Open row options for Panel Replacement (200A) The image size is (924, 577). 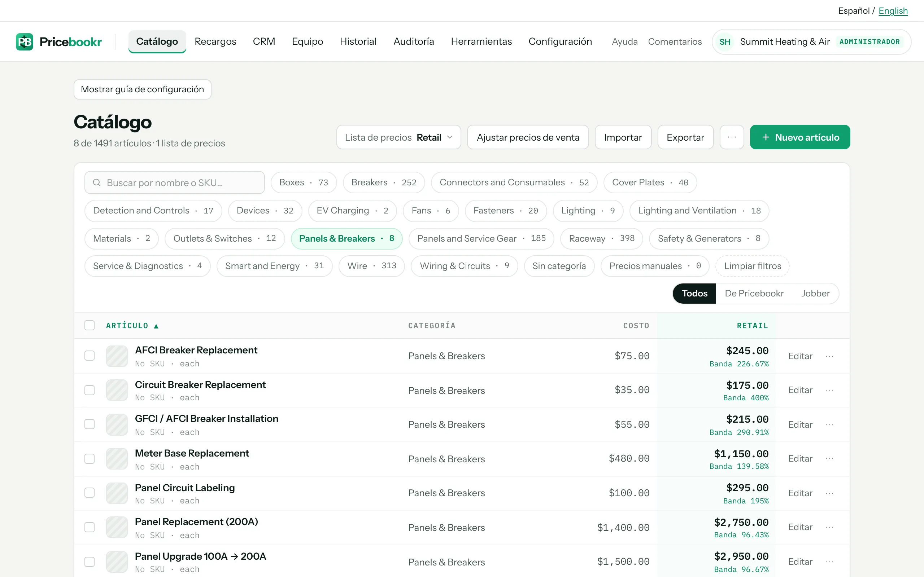pyautogui.click(x=829, y=527)
